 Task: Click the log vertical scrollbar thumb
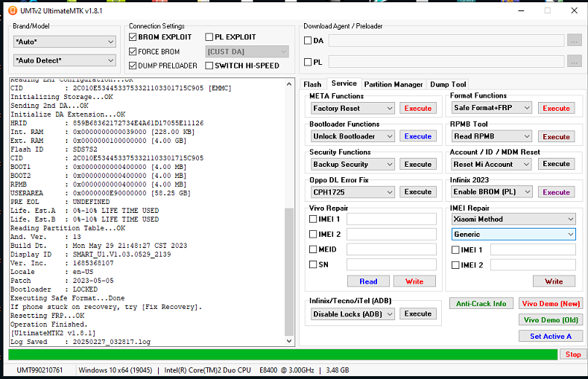coord(289,272)
